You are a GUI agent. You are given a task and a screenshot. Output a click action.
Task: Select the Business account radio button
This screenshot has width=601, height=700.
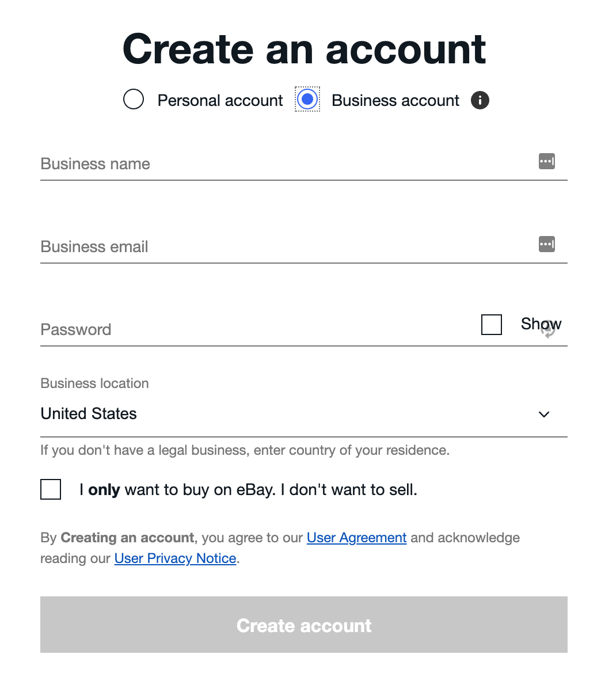click(x=307, y=99)
